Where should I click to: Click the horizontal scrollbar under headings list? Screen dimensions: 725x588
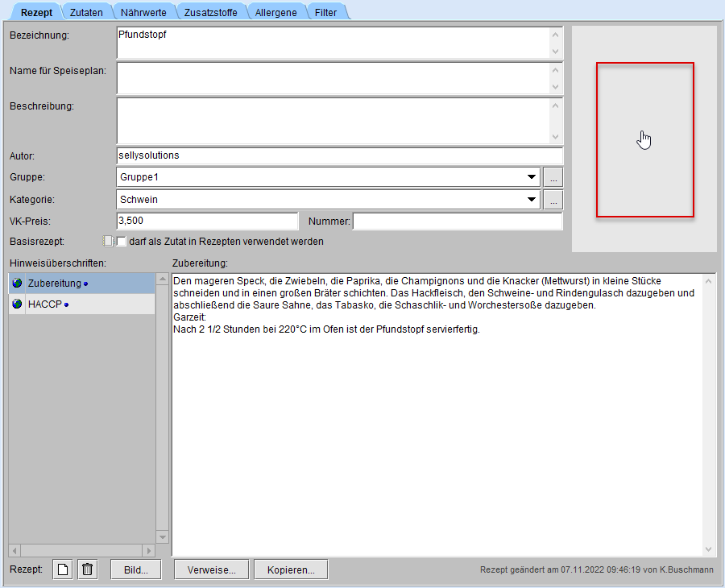point(81,551)
